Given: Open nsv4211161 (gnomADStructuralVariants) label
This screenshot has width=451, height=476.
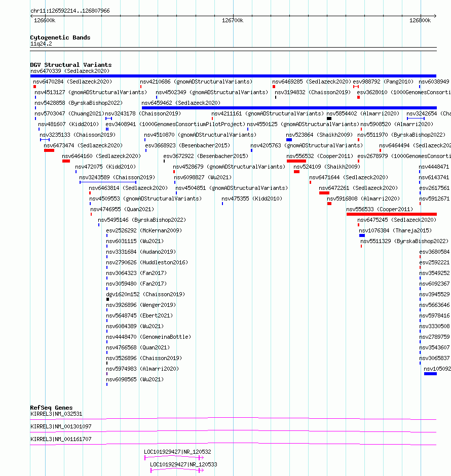Looking at the screenshot, I should click(x=268, y=113).
